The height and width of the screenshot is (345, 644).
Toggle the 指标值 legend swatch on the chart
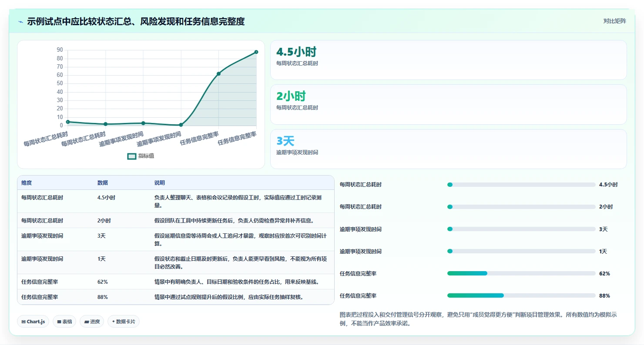point(132,156)
